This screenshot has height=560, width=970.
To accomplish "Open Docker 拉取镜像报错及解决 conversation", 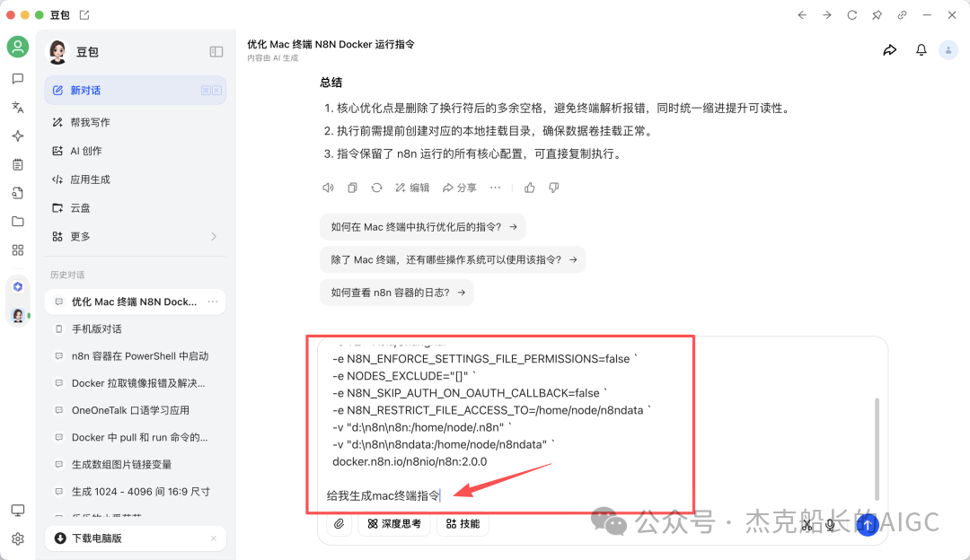I will click(136, 383).
